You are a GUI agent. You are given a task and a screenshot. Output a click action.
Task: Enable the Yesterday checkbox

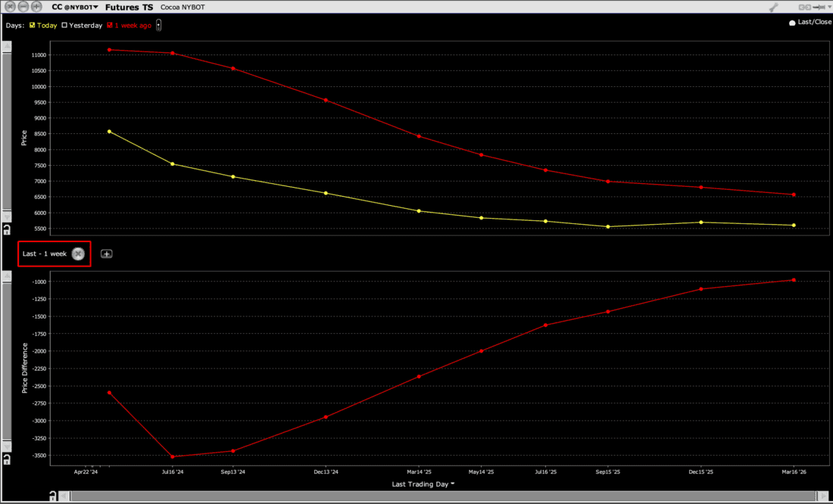click(64, 25)
